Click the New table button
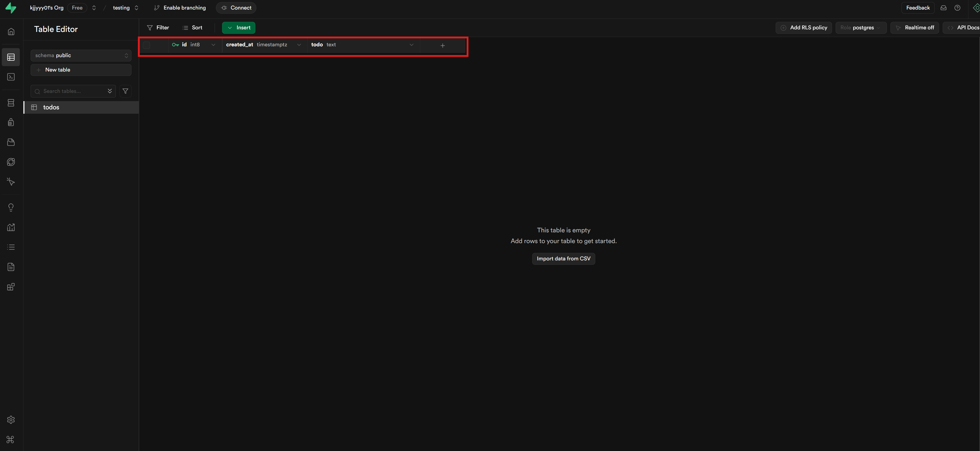Screen dimensions: 980x451 click(x=81, y=70)
